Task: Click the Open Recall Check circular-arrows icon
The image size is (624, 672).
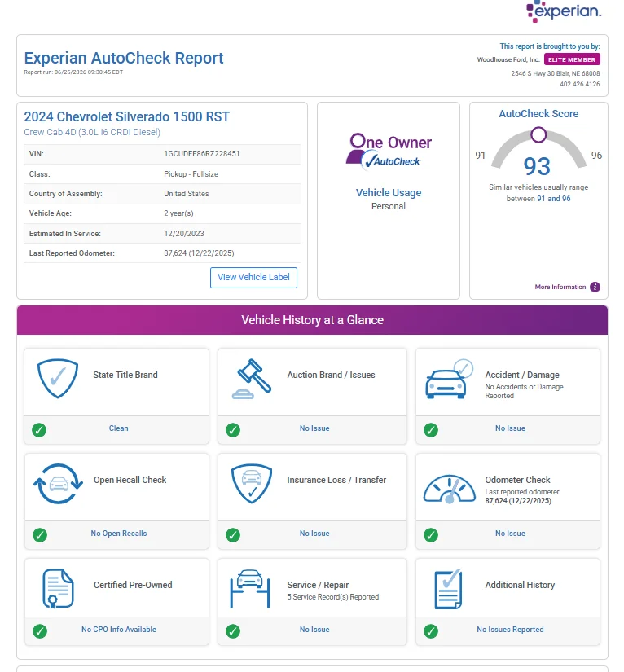Action: tap(59, 484)
